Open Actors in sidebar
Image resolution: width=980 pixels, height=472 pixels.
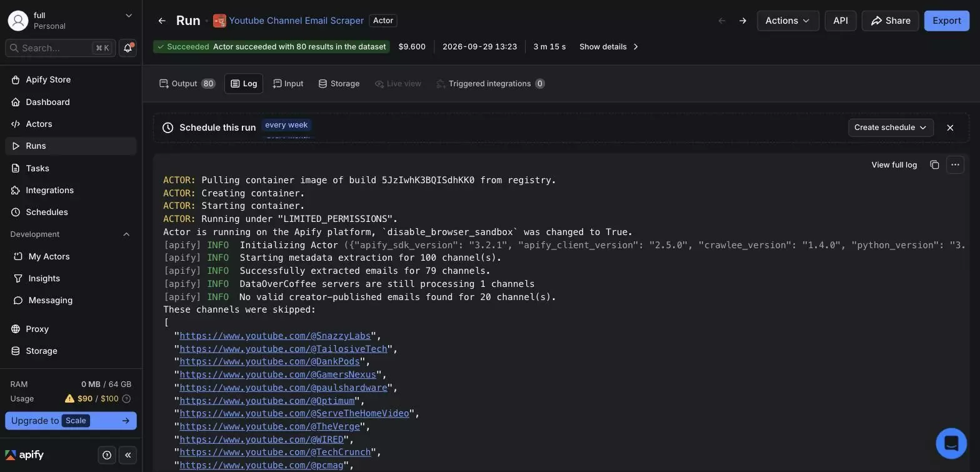71,124
